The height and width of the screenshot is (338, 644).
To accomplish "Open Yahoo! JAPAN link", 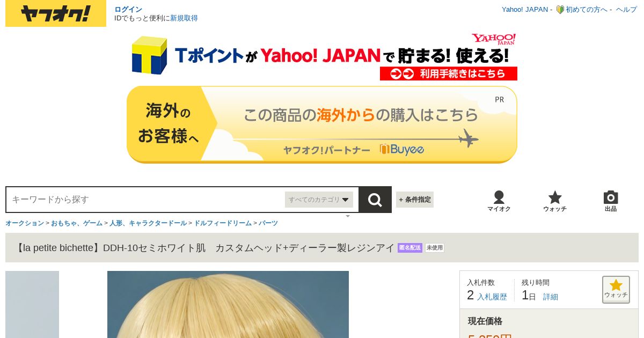I will coord(525,9).
